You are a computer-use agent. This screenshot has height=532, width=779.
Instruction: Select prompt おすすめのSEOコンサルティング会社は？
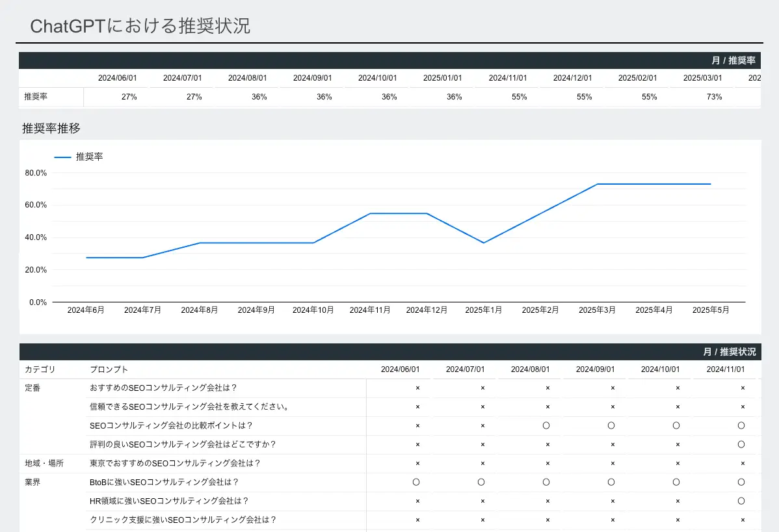click(x=163, y=388)
